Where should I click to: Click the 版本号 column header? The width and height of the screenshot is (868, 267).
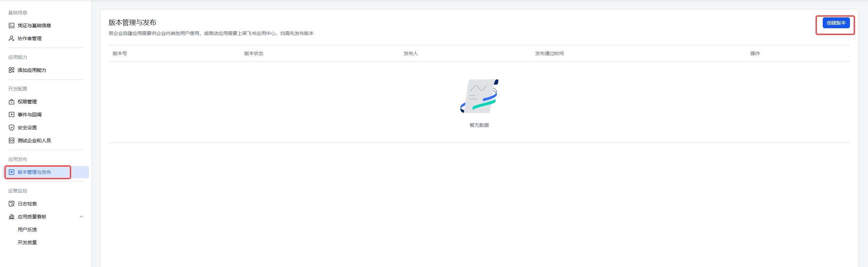(x=120, y=53)
